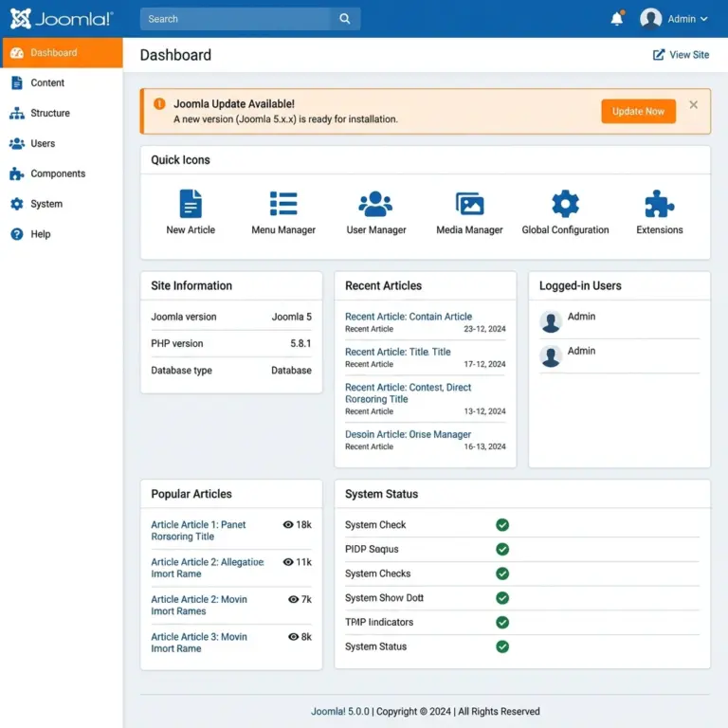Viewport: 728px width, 728px height.
Task: Open the Components sidebar menu
Action: click(x=62, y=173)
